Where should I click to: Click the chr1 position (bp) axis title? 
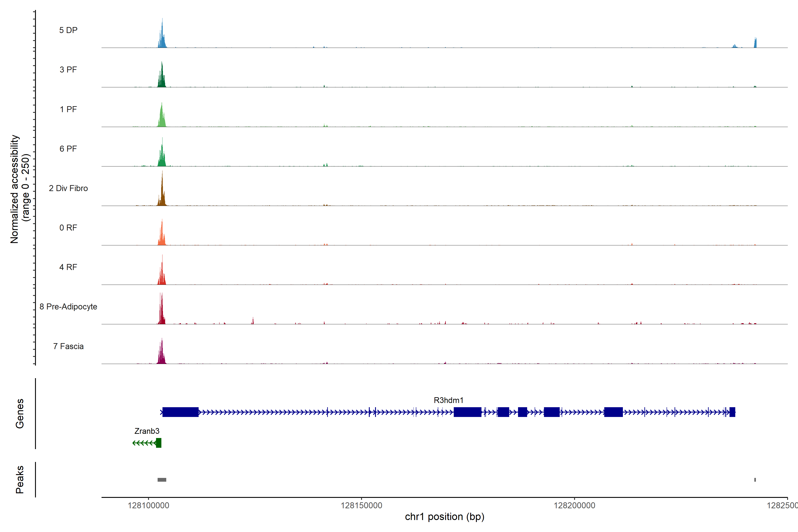[444, 517]
